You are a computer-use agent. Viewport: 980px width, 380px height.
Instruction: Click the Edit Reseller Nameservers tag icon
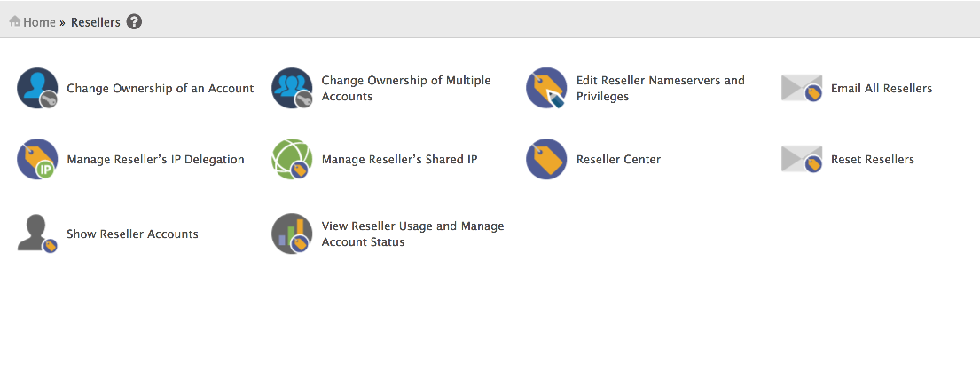click(546, 88)
